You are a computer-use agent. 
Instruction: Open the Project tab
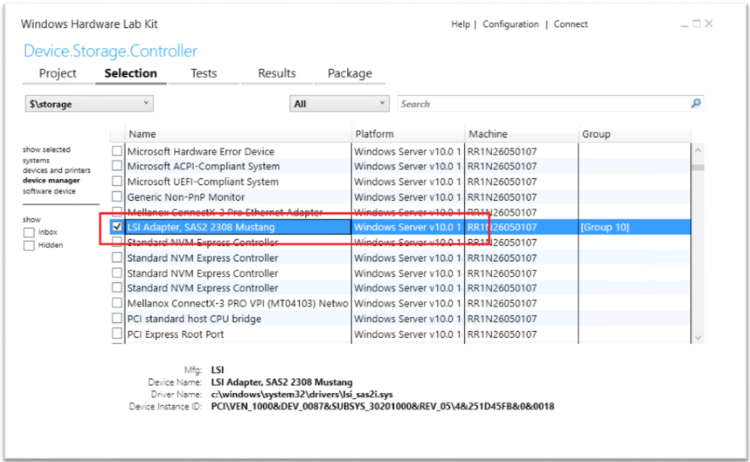(58, 73)
